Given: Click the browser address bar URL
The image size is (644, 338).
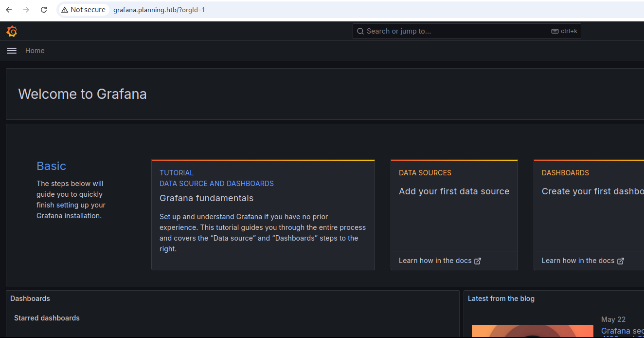Looking at the screenshot, I should tap(159, 10).
